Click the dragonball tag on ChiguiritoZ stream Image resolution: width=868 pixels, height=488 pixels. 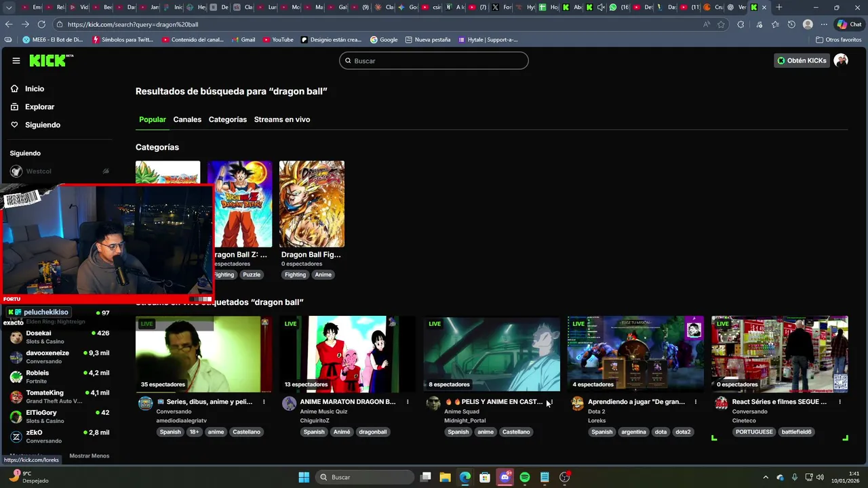click(x=373, y=432)
